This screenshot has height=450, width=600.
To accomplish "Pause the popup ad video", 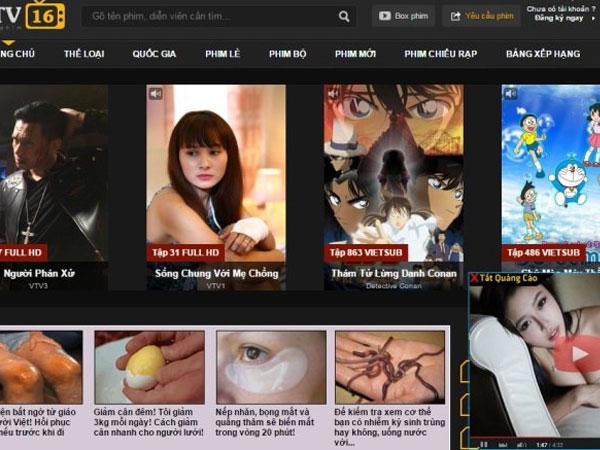I will [484, 445].
